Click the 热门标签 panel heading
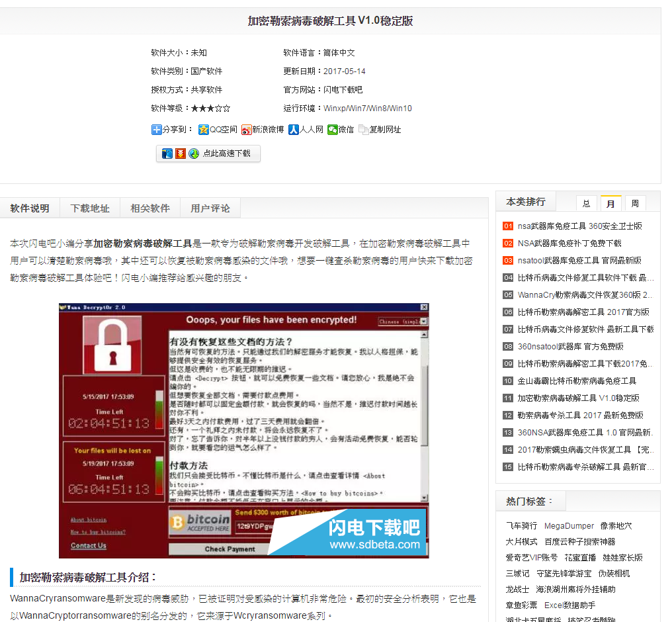Screen dimensions: 672x622 click(x=529, y=501)
